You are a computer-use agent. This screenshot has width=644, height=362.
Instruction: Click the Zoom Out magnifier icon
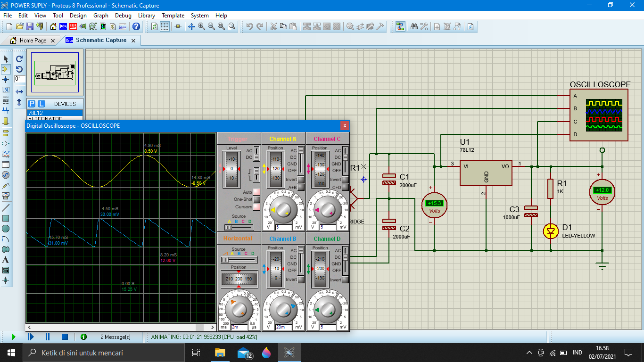[x=211, y=26]
